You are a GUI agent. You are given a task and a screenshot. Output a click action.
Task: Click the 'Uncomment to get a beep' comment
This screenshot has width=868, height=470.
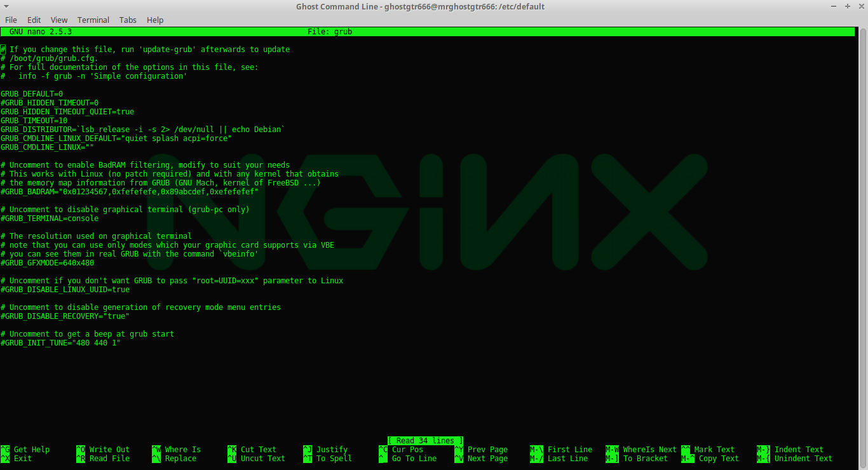(88, 334)
